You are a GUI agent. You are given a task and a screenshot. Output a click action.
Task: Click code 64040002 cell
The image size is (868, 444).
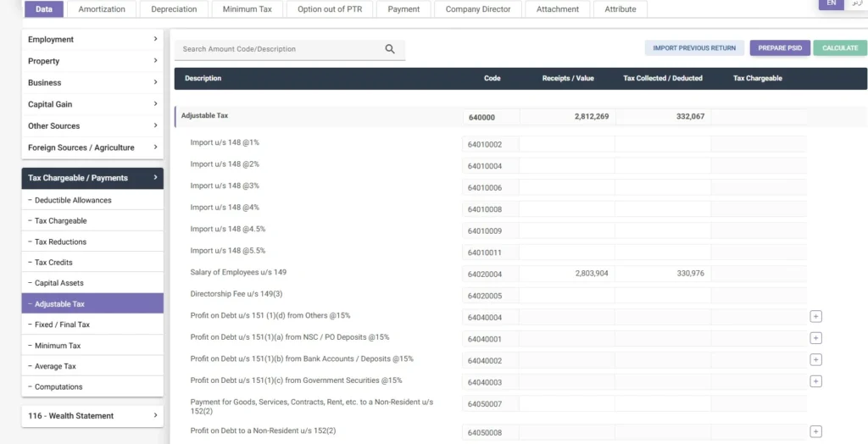click(491, 360)
